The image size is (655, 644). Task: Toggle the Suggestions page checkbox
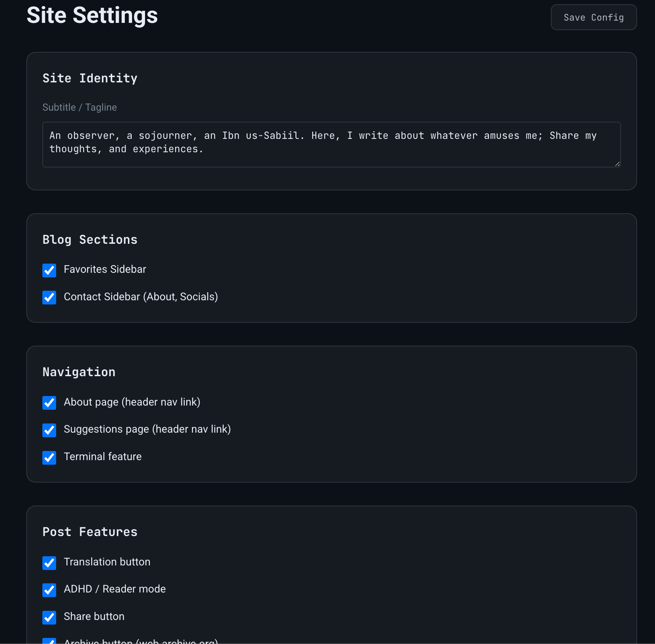coord(49,430)
